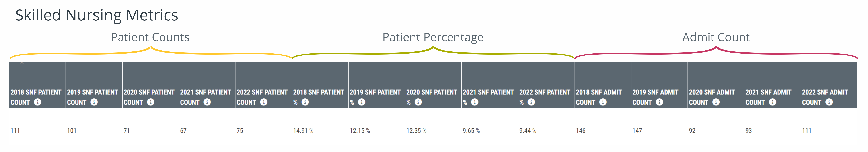This screenshot has height=152, width=868.
Task: Click the 14.91 % value cell
Action: click(303, 131)
